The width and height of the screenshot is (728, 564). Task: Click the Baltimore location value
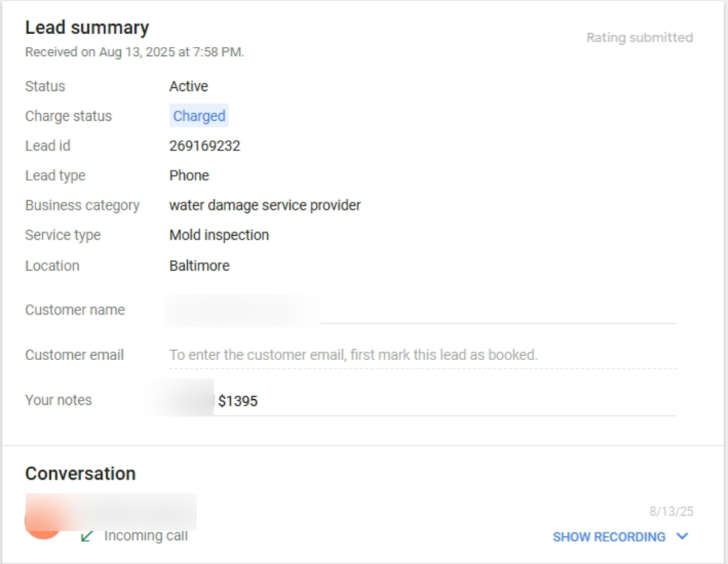(199, 266)
